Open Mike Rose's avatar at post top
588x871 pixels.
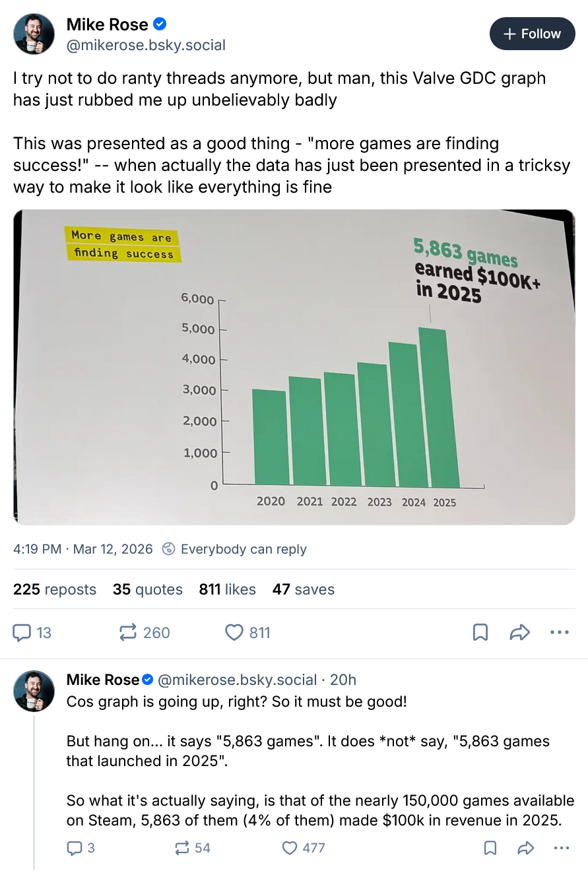34,34
